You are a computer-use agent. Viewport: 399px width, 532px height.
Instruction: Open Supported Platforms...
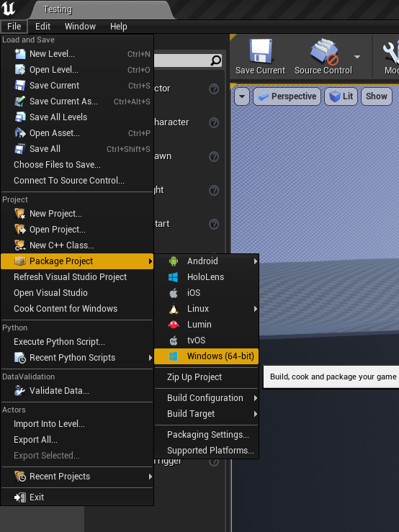coord(207,451)
